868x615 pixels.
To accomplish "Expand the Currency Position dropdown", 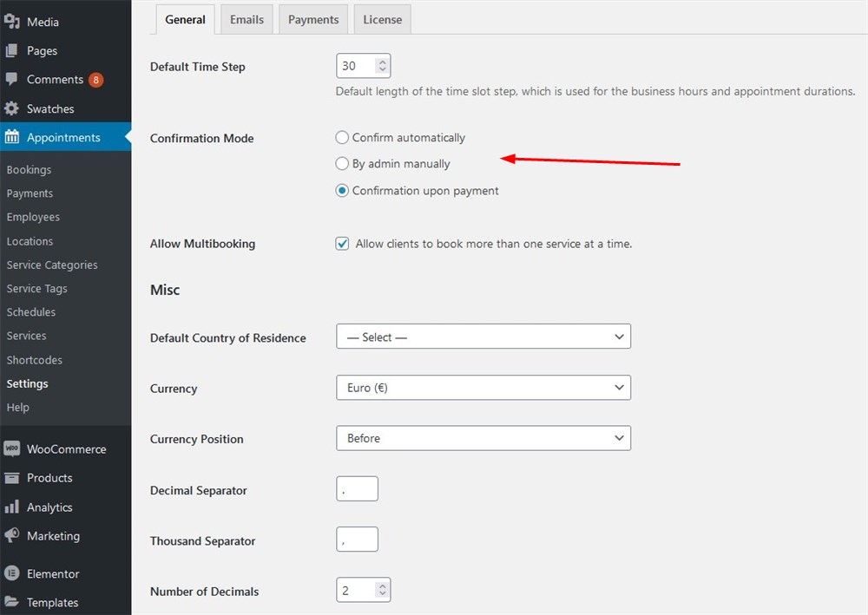I will [x=483, y=438].
